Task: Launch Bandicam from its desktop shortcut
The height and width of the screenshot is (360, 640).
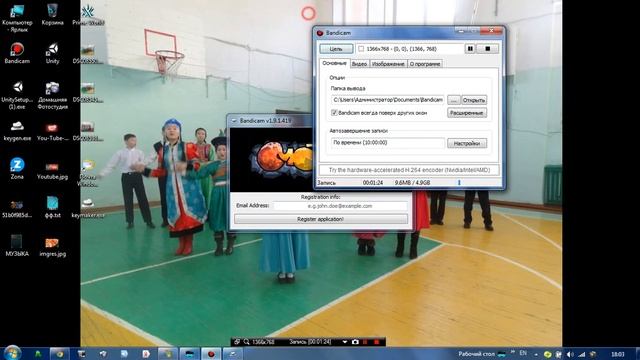Action: (x=17, y=53)
